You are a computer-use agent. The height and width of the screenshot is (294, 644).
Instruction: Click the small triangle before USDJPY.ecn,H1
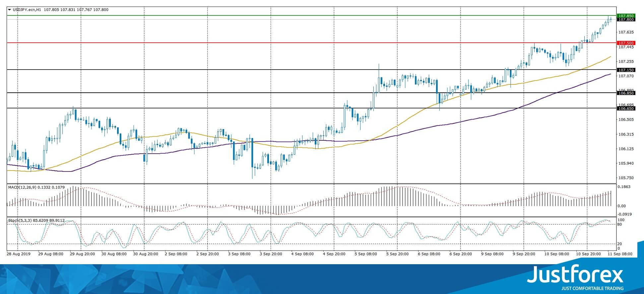tap(9, 10)
